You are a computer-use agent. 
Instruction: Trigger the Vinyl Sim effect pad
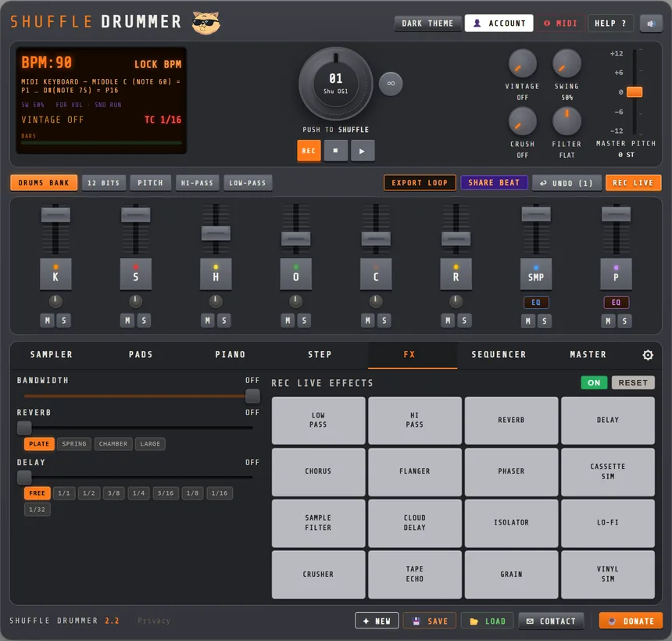pos(608,574)
